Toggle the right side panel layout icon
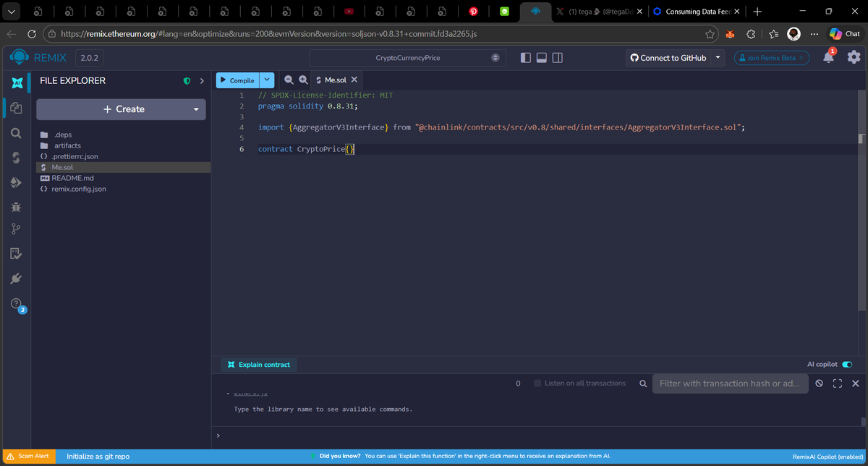This screenshot has height=466, width=868. coord(557,58)
